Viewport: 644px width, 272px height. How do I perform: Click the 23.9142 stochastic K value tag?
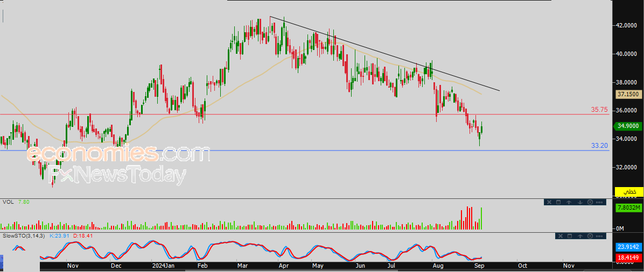coord(629,247)
